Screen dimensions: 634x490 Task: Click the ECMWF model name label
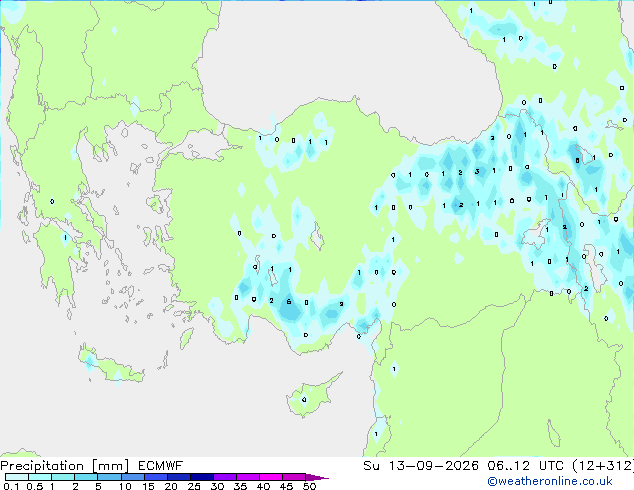coord(161,466)
